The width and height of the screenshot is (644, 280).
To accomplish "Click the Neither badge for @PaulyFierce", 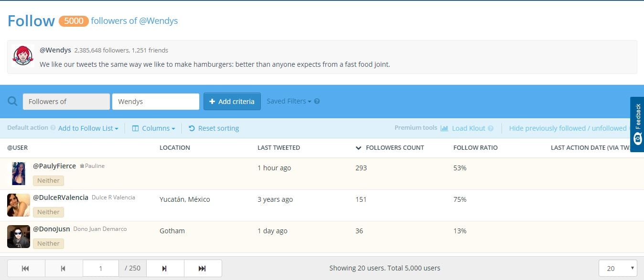I will click(48, 181).
